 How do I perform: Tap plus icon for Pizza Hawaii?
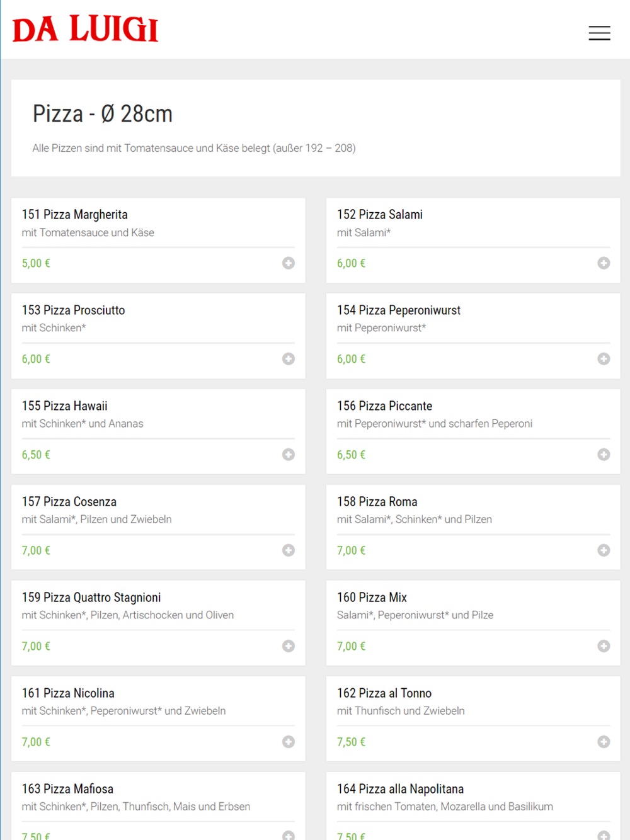click(x=289, y=455)
